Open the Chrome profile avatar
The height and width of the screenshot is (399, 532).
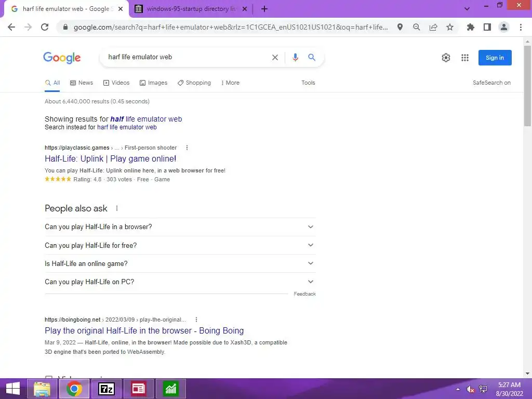point(504,27)
